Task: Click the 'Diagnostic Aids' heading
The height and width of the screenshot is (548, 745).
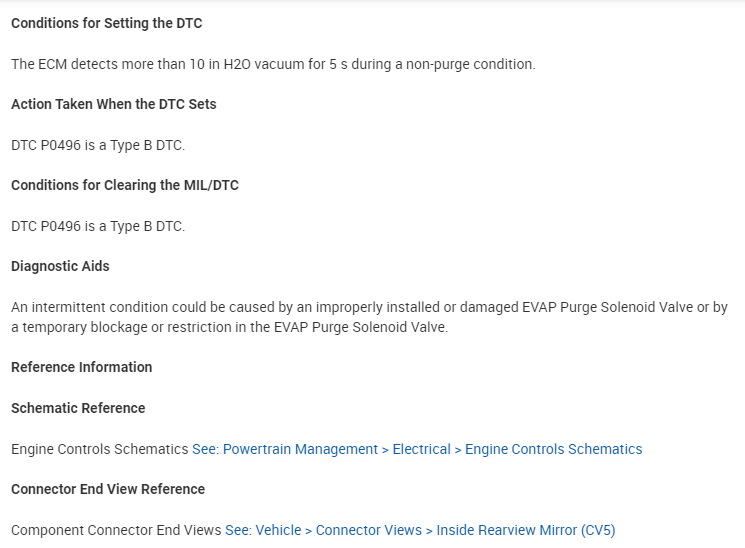Action: tap(60, 266)
